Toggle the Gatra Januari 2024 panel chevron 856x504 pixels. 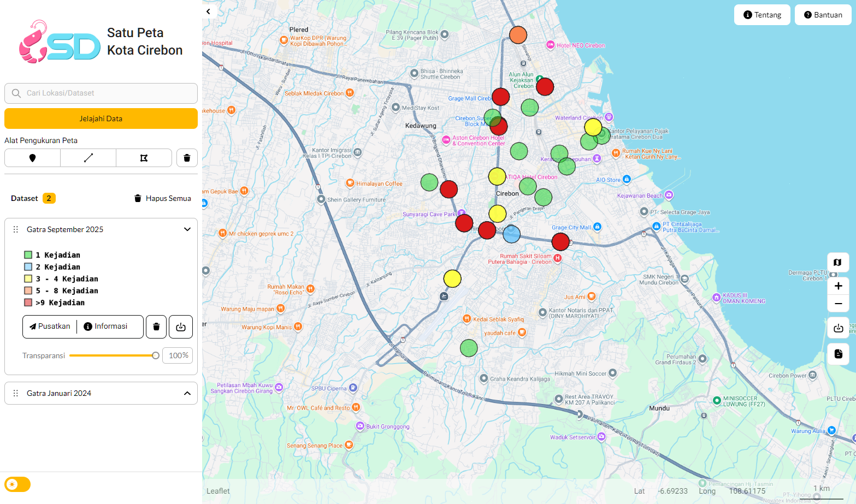(187, 393)
